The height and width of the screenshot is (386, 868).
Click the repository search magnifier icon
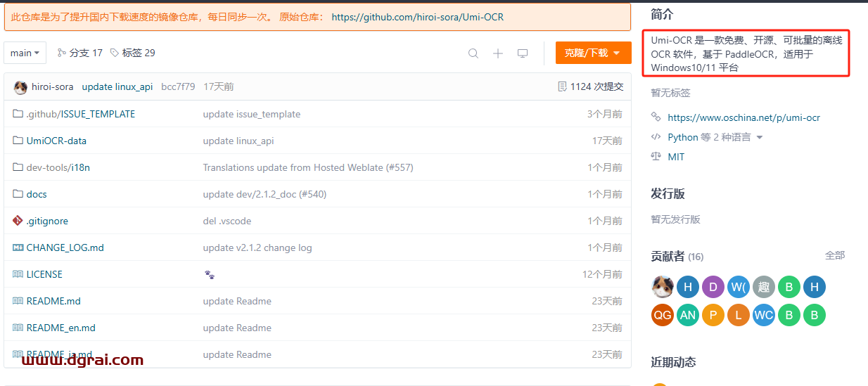(473, 53)
